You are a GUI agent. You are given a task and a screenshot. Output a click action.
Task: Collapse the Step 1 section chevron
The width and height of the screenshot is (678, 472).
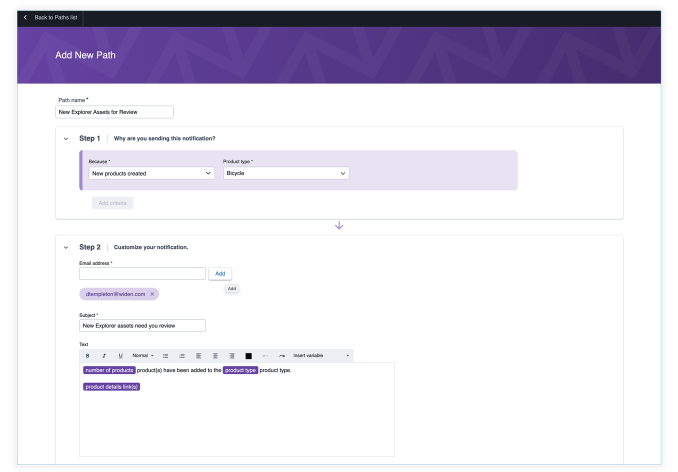click(66, 139)
